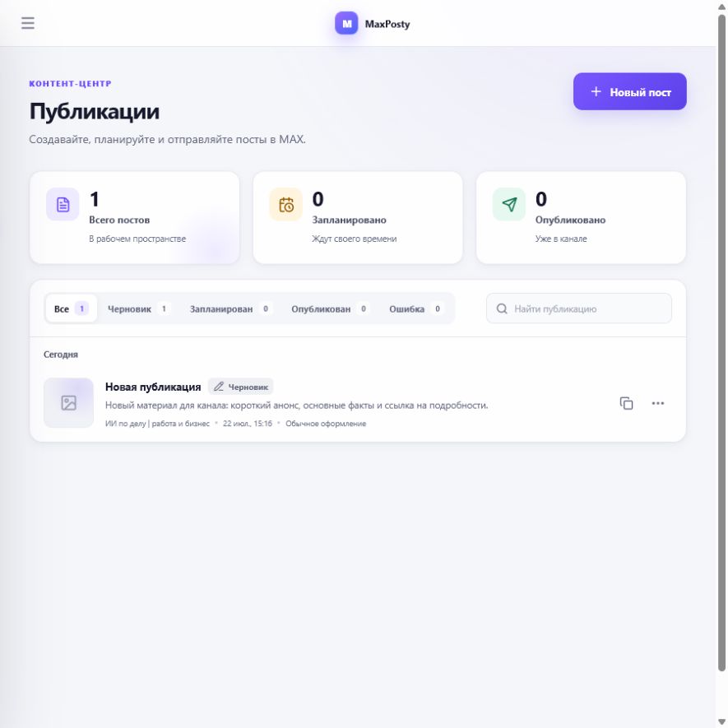
Task: Click the pencil icon inside Черновик badge
Action: [x=219, y=387]
